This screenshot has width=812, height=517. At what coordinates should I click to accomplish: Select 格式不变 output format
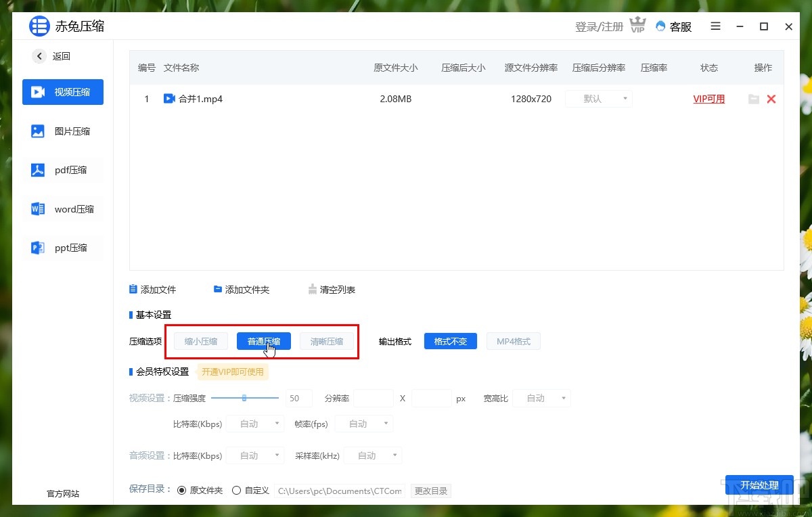pos(451,341)
